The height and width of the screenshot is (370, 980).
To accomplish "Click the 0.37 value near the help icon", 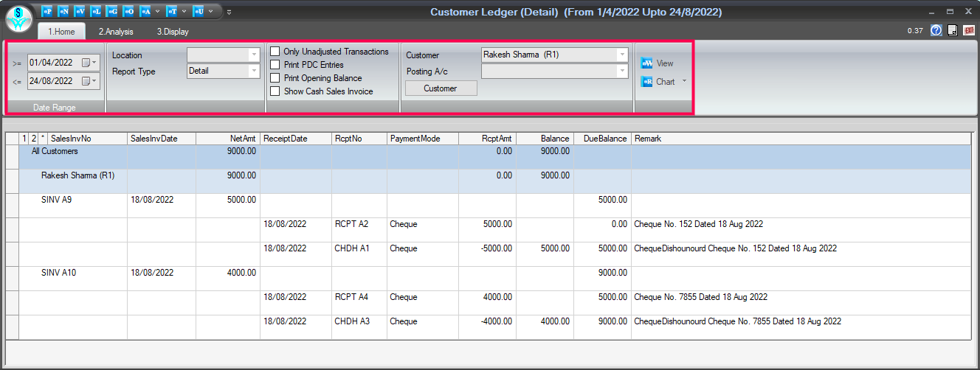I will point(915,31).
